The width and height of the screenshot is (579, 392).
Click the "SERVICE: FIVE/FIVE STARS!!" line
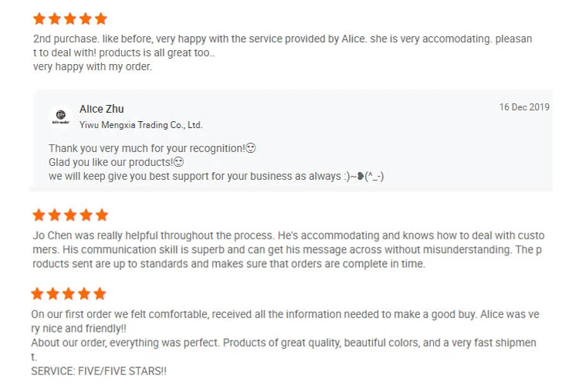(99, 371)
